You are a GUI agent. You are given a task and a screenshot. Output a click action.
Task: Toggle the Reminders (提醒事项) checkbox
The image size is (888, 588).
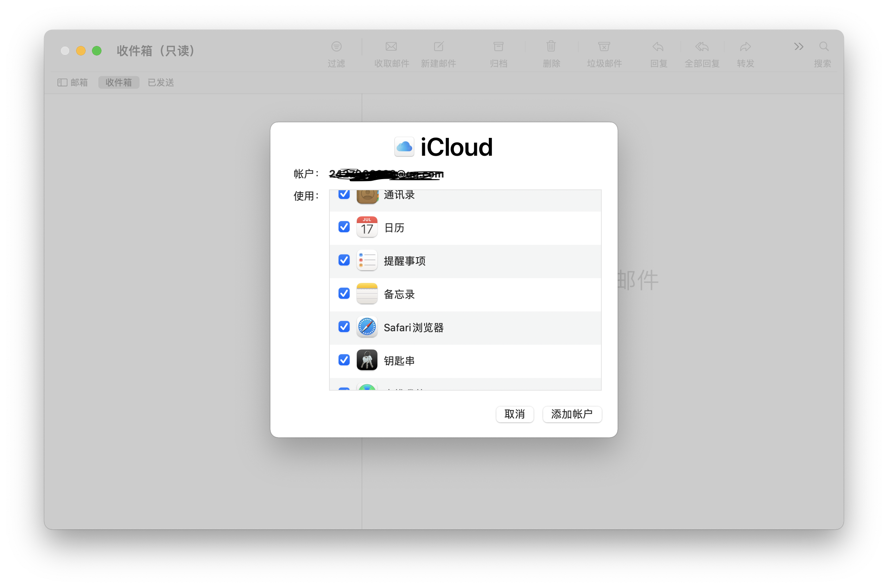[344, 260]
